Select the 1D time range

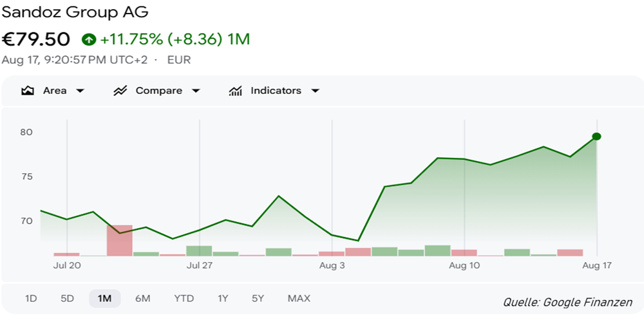pos(31,299)
